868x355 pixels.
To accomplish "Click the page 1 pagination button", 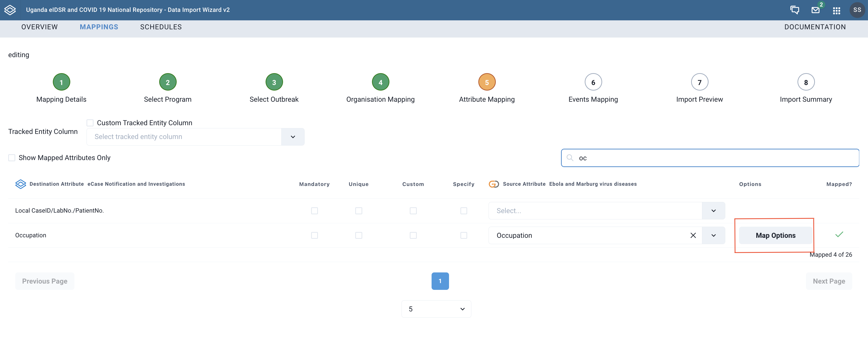I will point(440,281).
